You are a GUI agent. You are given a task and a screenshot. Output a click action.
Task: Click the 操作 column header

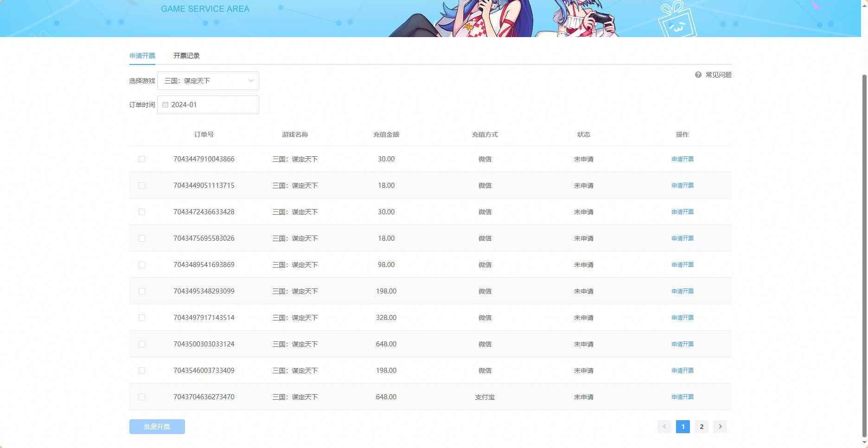click(x=683, y=134)
